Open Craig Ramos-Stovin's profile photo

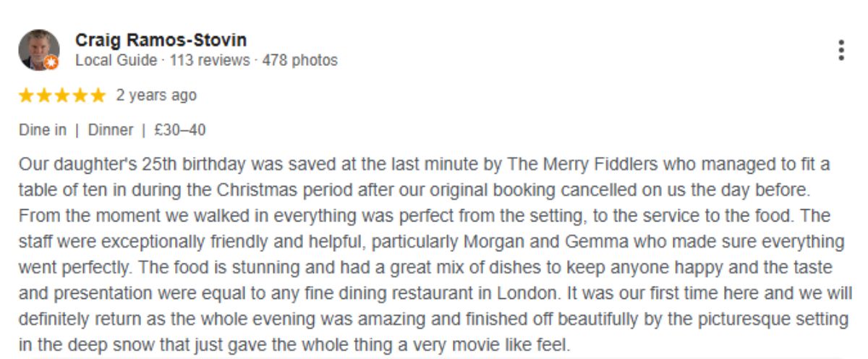coord(38,49)
